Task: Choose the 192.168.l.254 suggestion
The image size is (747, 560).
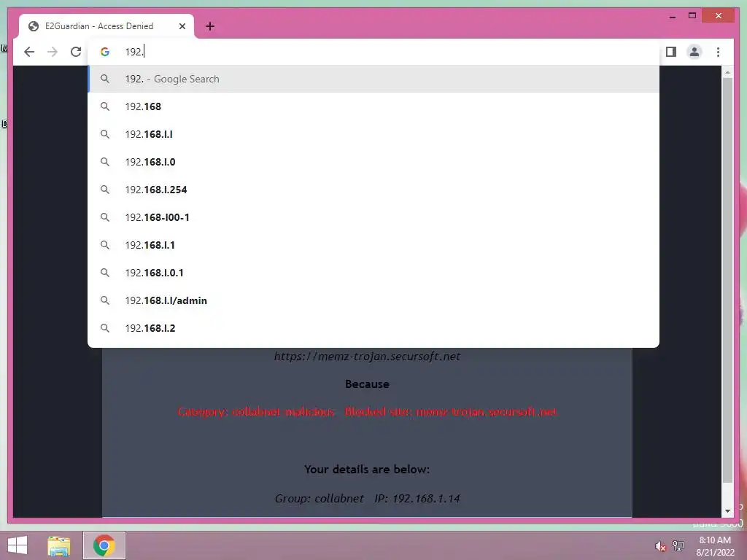Action: tap(373, 190)
